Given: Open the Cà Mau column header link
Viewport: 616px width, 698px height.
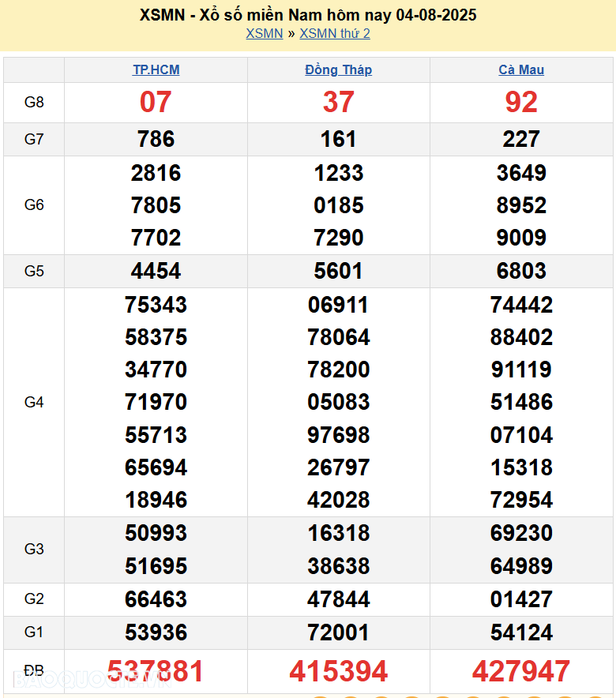Looking at the screenshot, I should click(521, 69).
